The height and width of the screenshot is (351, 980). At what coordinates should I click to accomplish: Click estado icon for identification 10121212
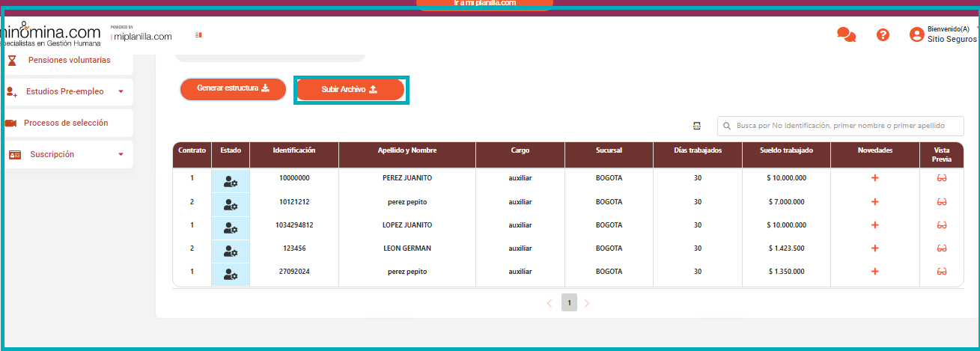(231, 202)
